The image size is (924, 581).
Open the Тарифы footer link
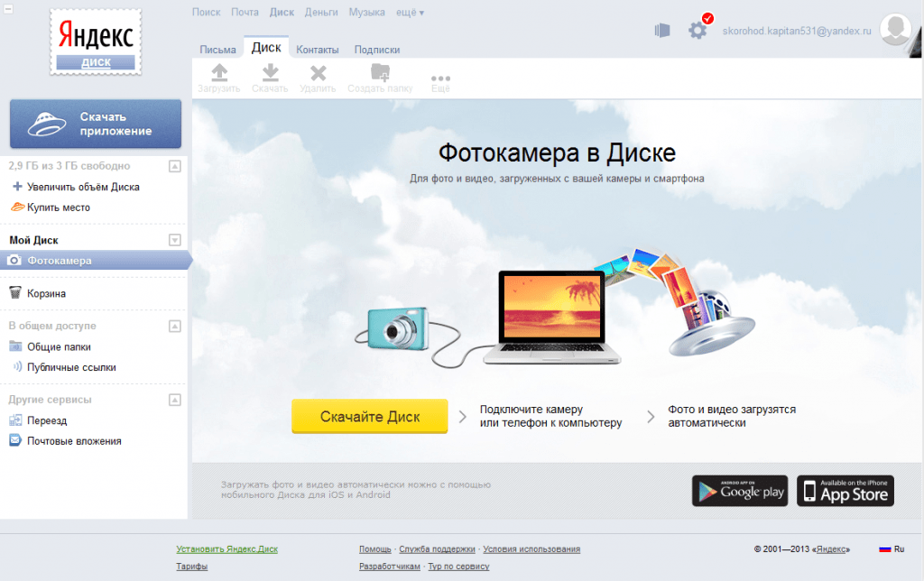[x=191, y=567]
